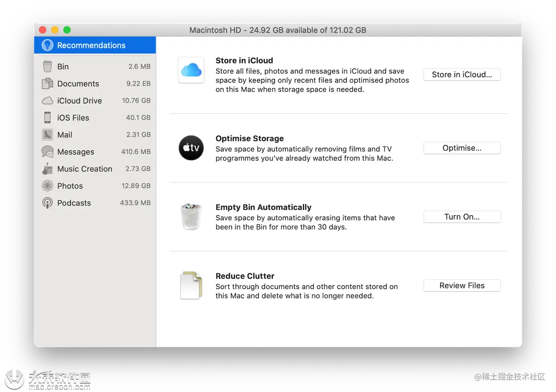Click the Review Files button
The height and width of the screenshot is (392, 556).
tap(462, 285)
